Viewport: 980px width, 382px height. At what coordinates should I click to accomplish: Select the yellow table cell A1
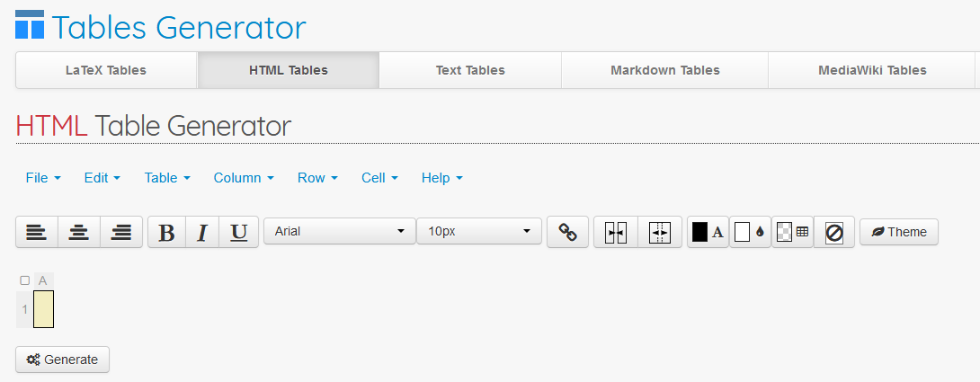43,309
